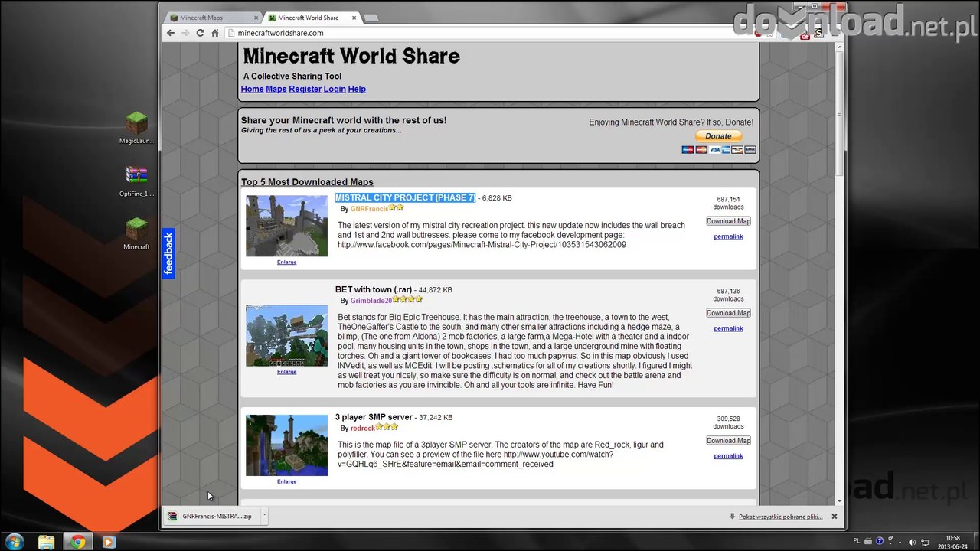Select Chrome in the taskbar
980x551 pixels.
coord(77,542)
